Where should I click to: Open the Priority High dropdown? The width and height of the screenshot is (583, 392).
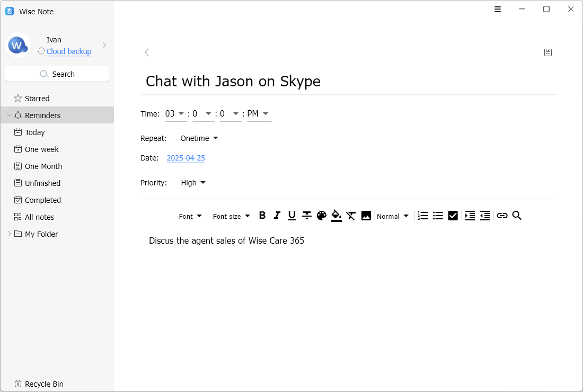pyautogui.click(x=193, y=183)
